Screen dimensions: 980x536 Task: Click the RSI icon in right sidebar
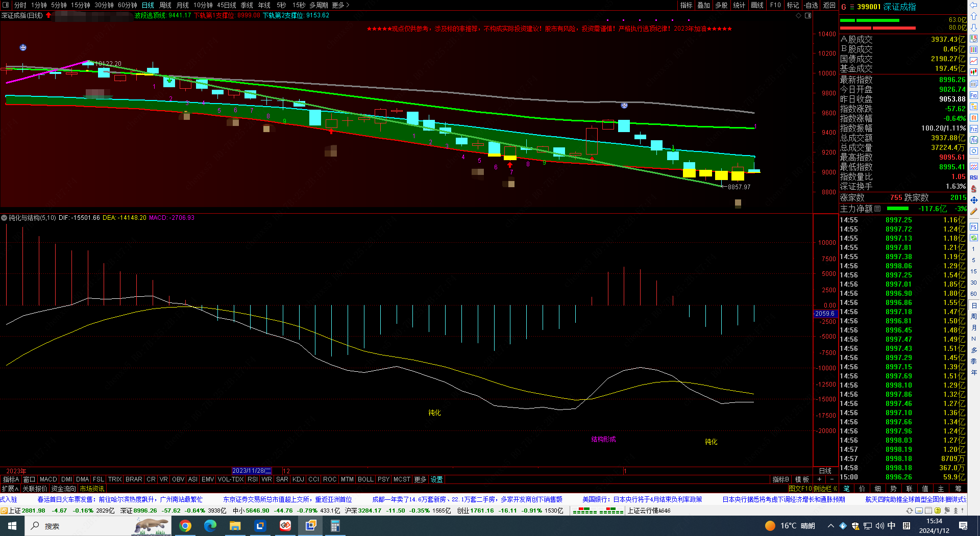pos(974,177)
